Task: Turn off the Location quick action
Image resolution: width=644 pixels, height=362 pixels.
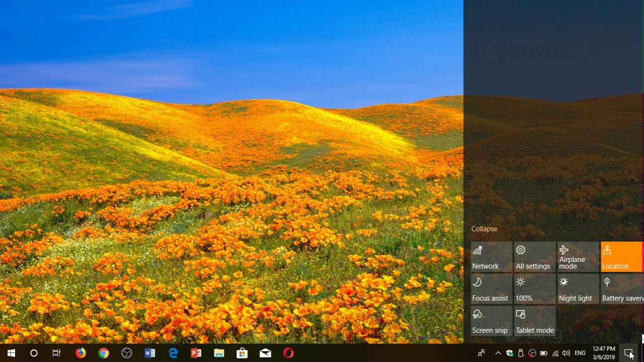Action: 621,257
